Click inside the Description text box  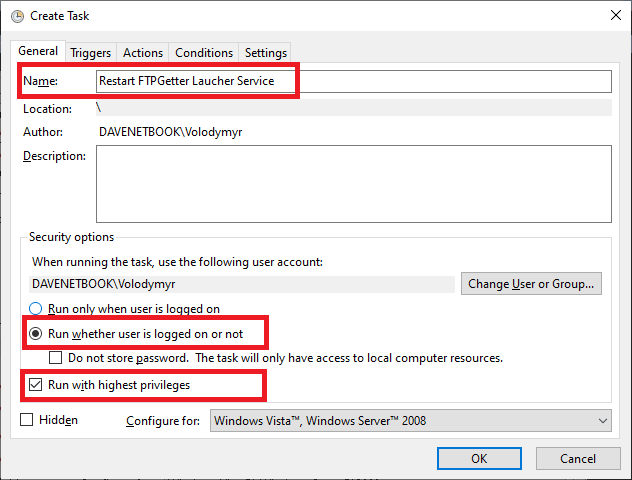(353, 184)
